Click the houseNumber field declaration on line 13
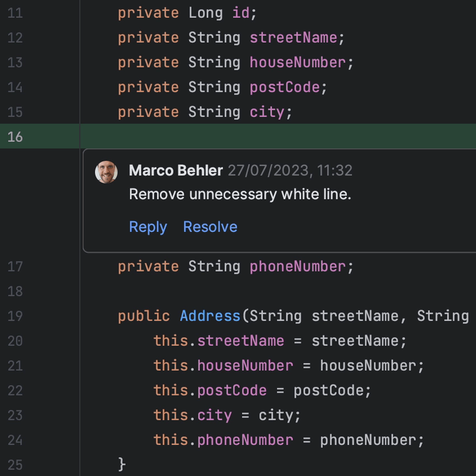Image resolution: width=476 pixels, height=476 pixels. click(297, 62)
